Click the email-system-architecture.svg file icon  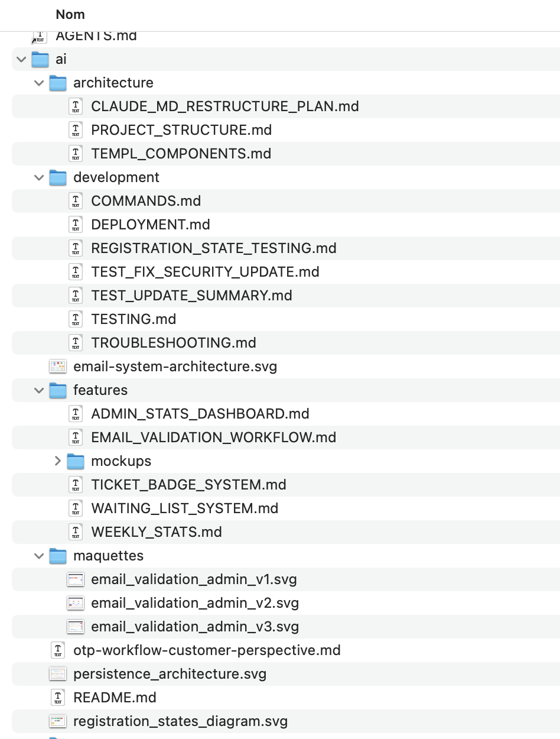[x=58, y=367]
